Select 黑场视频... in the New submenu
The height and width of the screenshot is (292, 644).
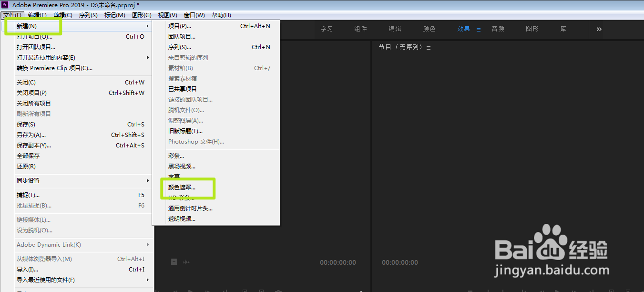[216, 166]
